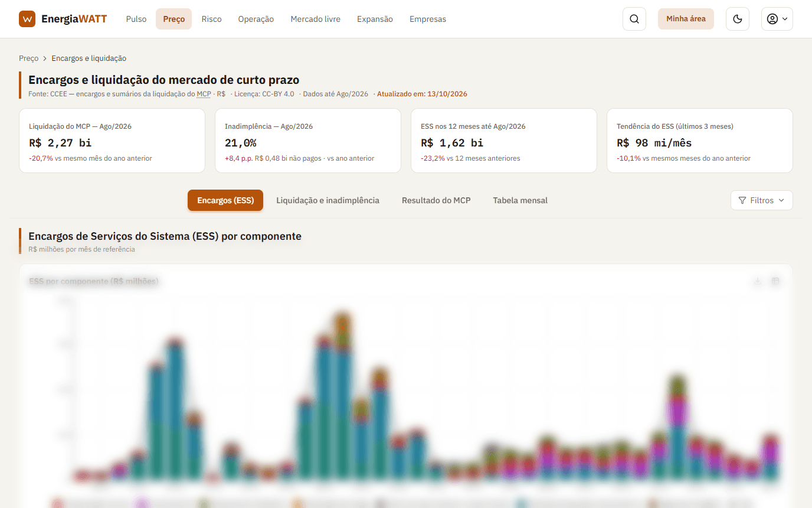The image size is (812, 508).
Task: Toggle dark mode moon icon
Action: pyautogui.click(x=738, y=19)
